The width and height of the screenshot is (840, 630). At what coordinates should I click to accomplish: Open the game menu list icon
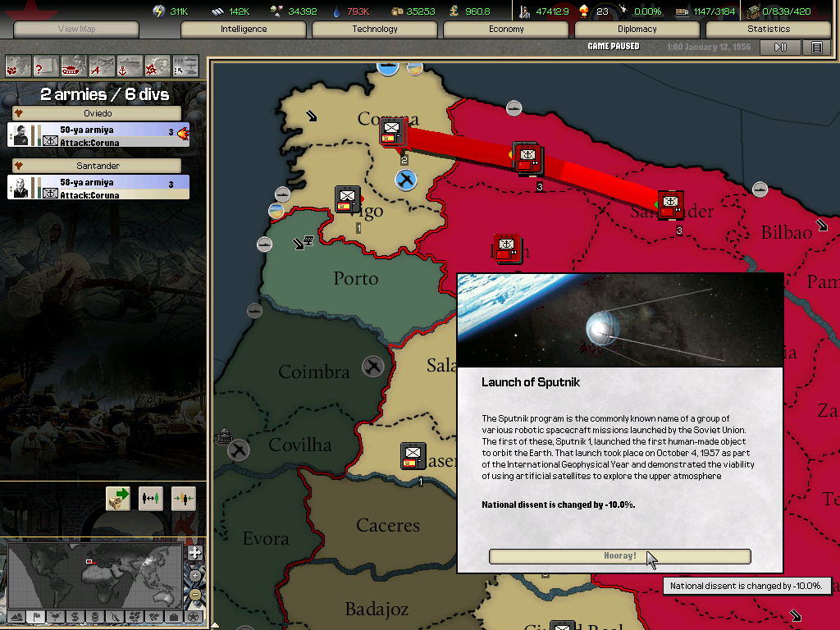(x=816, y=48)
